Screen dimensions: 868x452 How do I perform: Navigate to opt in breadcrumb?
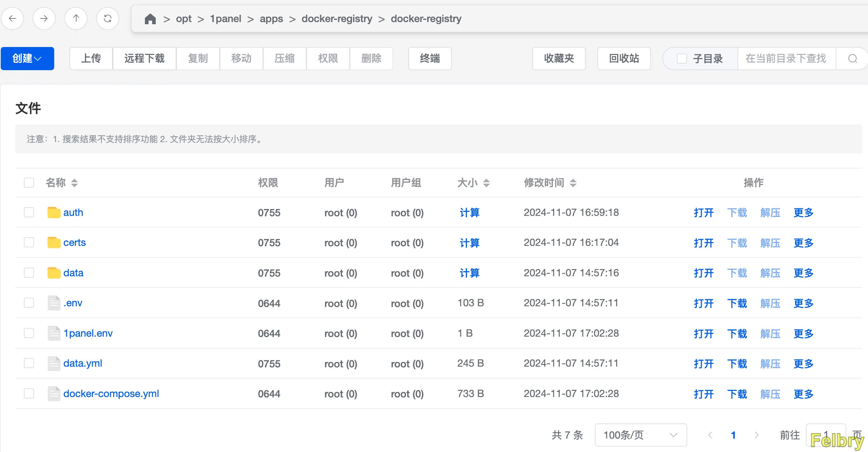coord(184,19)
